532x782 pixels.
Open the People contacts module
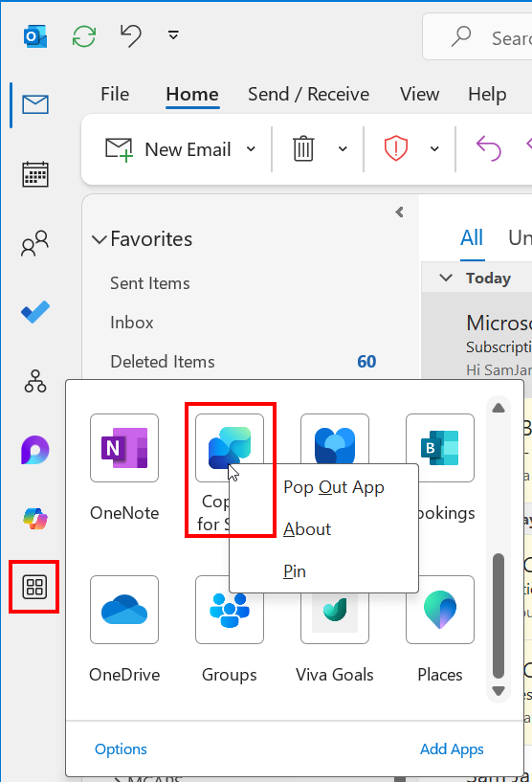[x=34, y=243]
